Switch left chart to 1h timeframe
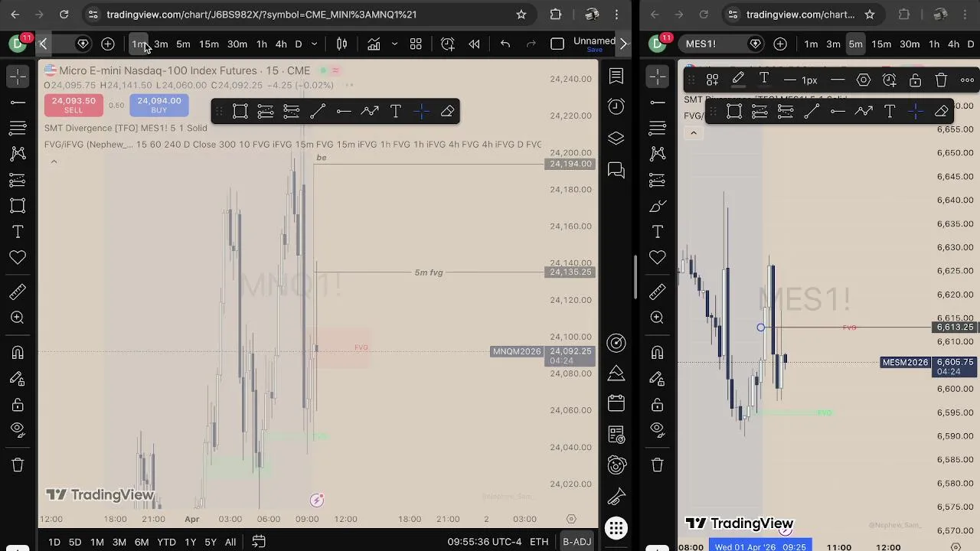Image resolution: width=980 pixels, height=551 pixels. 262,44
